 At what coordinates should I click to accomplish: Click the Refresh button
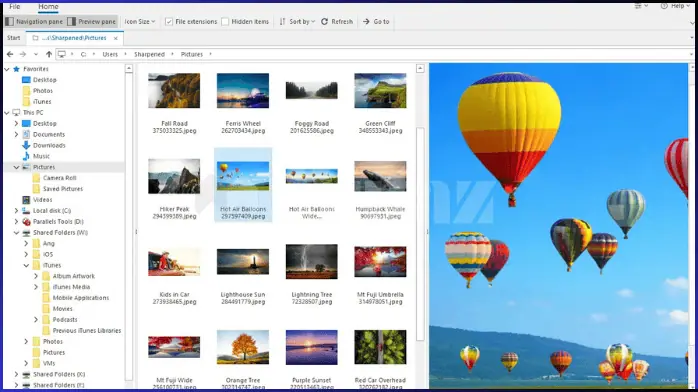pyautogui.click(x=337, y=21)
